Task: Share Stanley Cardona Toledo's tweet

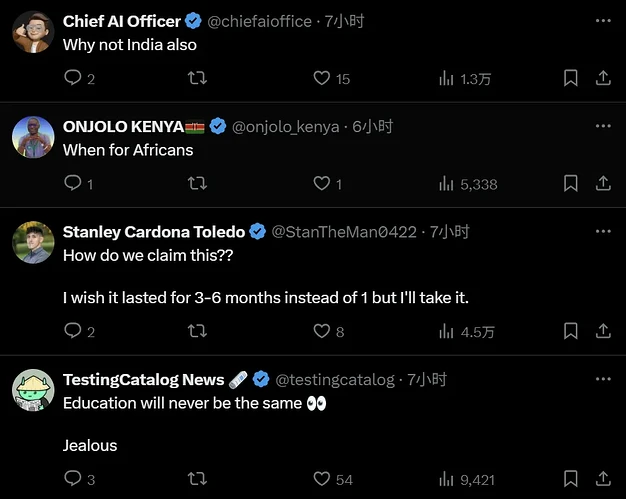Action: coord(603,331)
